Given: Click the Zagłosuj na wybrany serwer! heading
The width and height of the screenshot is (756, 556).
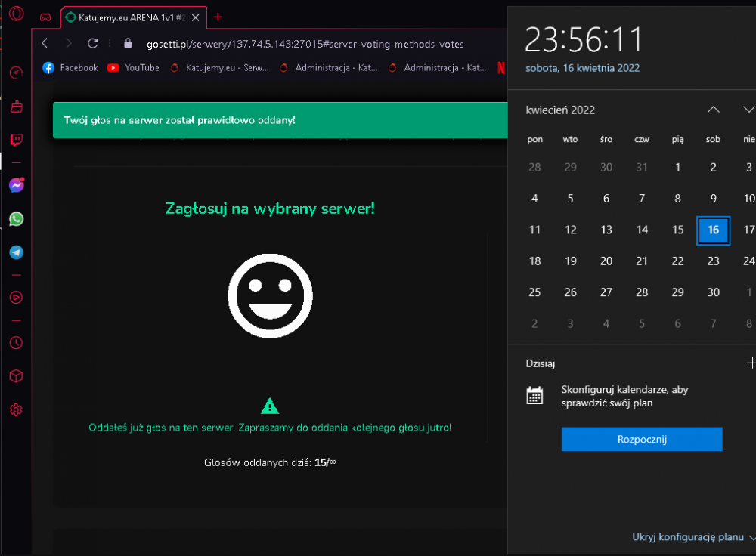Looking at the screenshot, I should [270, 209].
